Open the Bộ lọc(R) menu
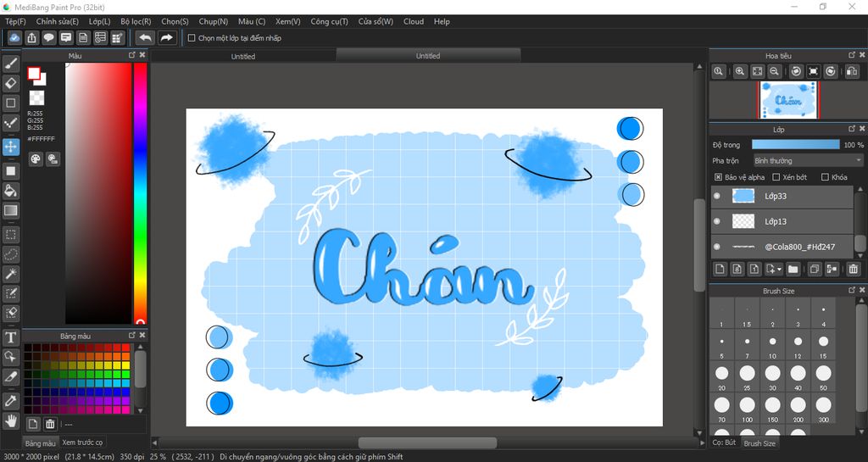 (x=136, y=21)
